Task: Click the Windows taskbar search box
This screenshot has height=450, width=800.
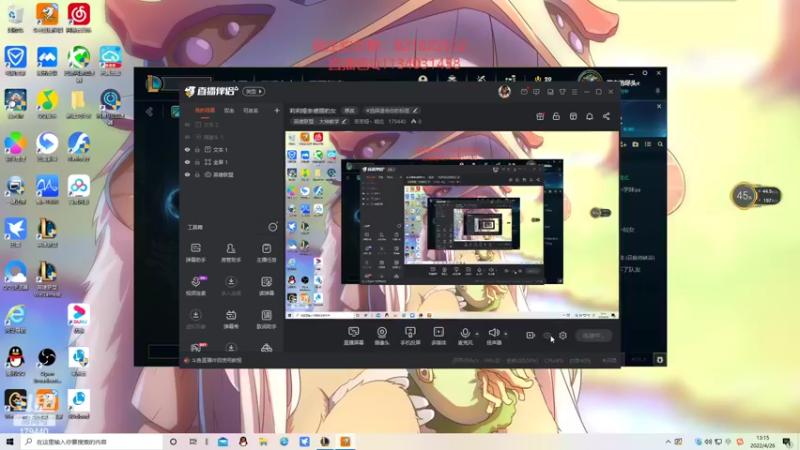Action: tap(92, 441)
